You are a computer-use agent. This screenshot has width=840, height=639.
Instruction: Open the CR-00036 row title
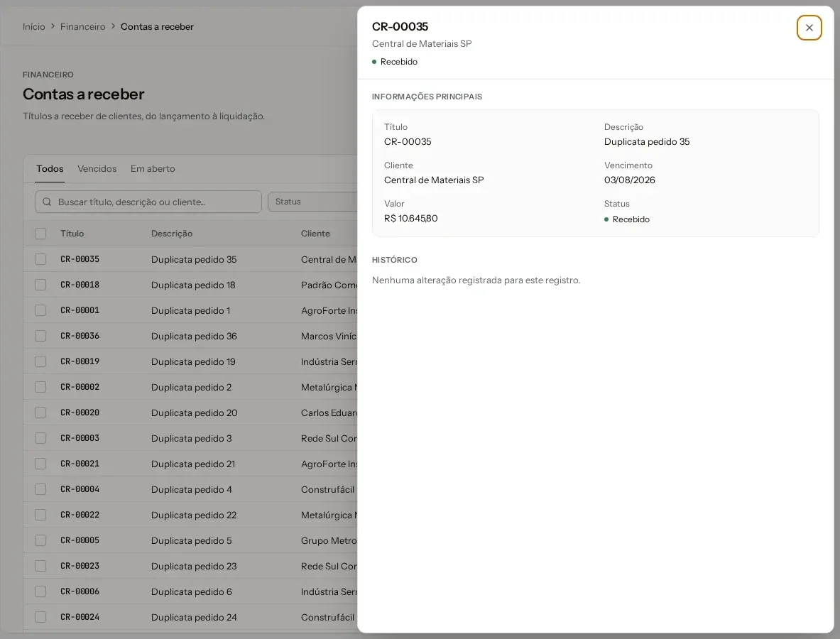point(80,336)
